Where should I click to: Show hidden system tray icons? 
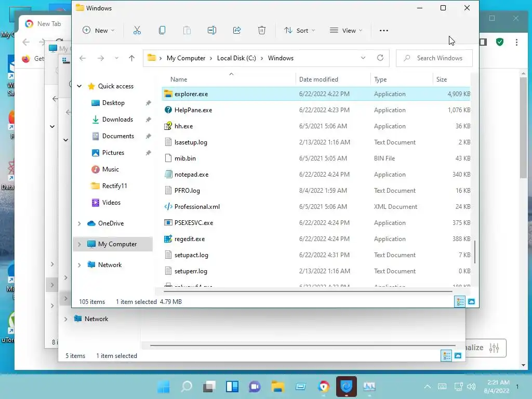428,387
